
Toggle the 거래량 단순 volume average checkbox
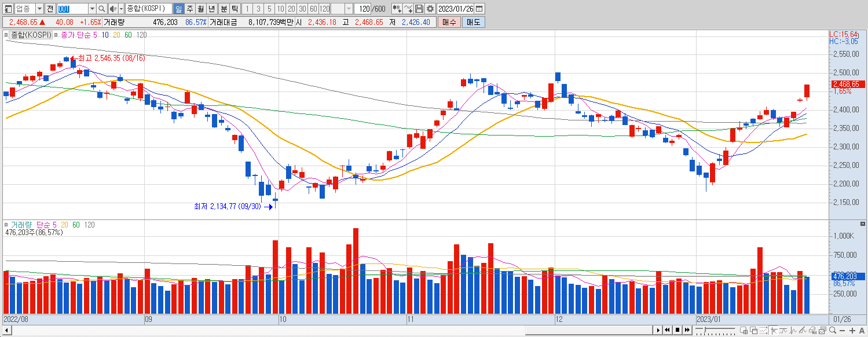(x=6, y=225)
